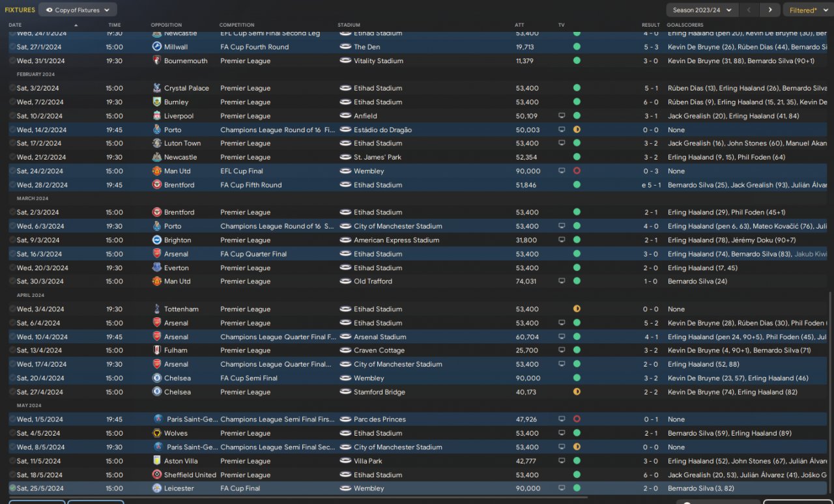Screen dimensions: 834x504
Task: Sort fixtures by the Stadium column
Action: click(x=349, y=25)
